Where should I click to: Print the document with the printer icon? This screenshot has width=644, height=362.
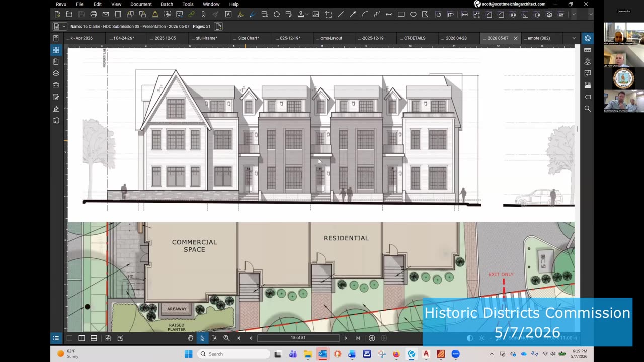click(93, 14)
